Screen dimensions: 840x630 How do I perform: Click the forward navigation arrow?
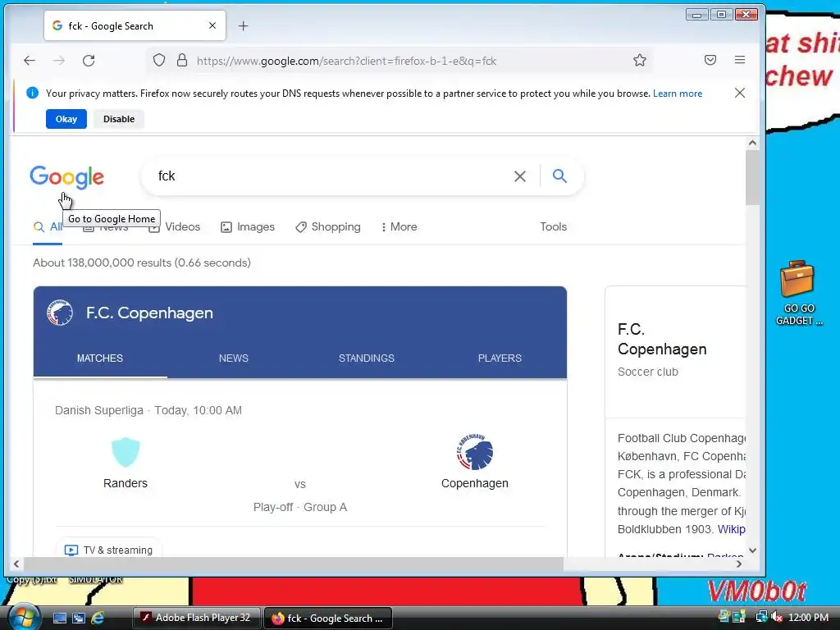tap(59, 61)
